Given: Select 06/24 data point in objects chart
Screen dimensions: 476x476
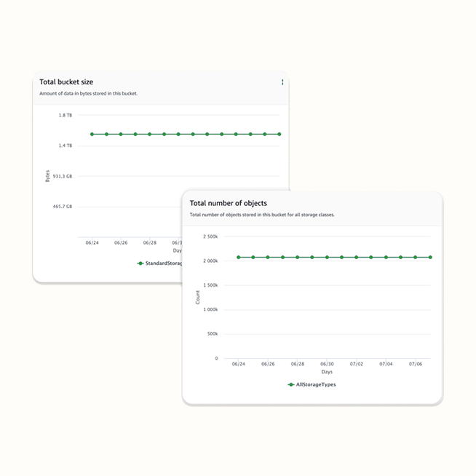Looking at the screenshot, I should pyautogui.click(x=238, y=257).
